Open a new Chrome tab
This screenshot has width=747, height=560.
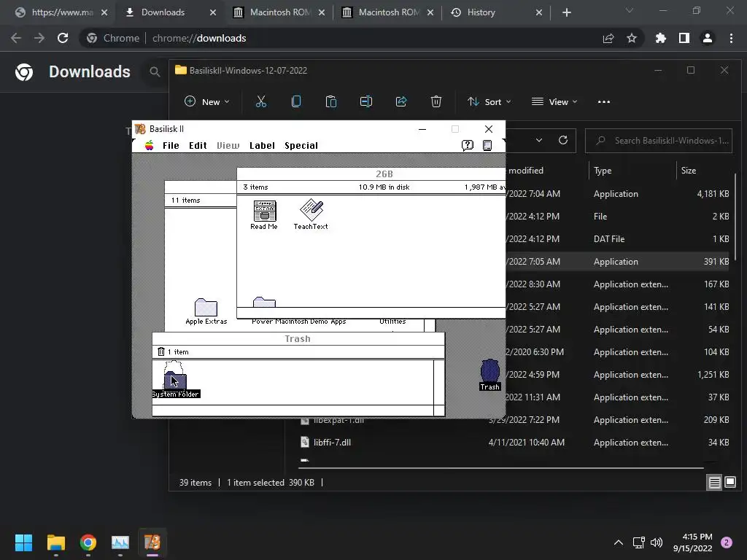coord(566,12)
